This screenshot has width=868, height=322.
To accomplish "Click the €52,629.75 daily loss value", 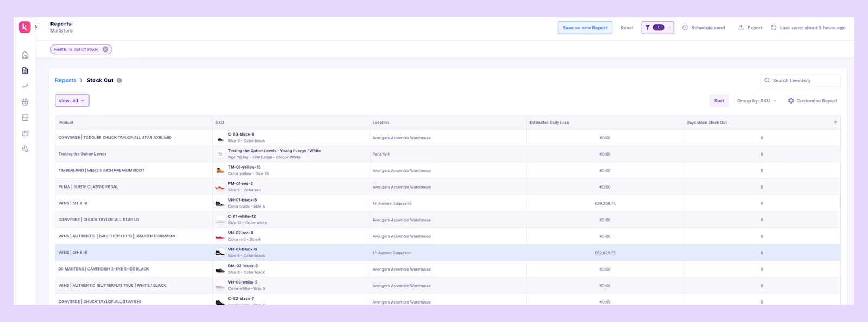I will (605, 253).
